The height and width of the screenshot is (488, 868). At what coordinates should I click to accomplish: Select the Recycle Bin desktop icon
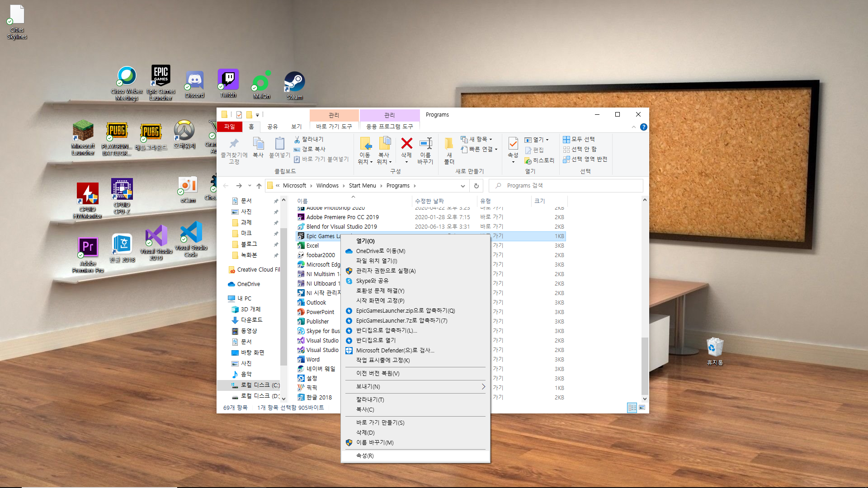point(715,352)
